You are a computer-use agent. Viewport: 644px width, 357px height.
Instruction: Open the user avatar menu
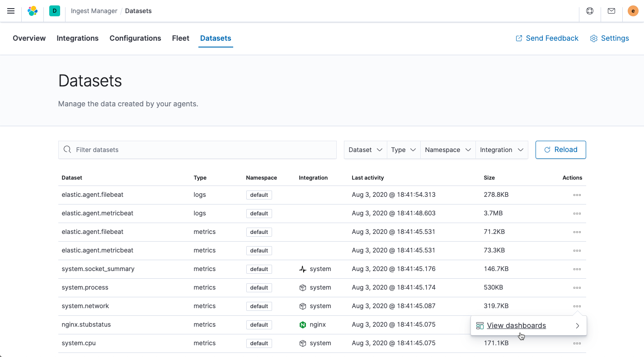point(633,11)
